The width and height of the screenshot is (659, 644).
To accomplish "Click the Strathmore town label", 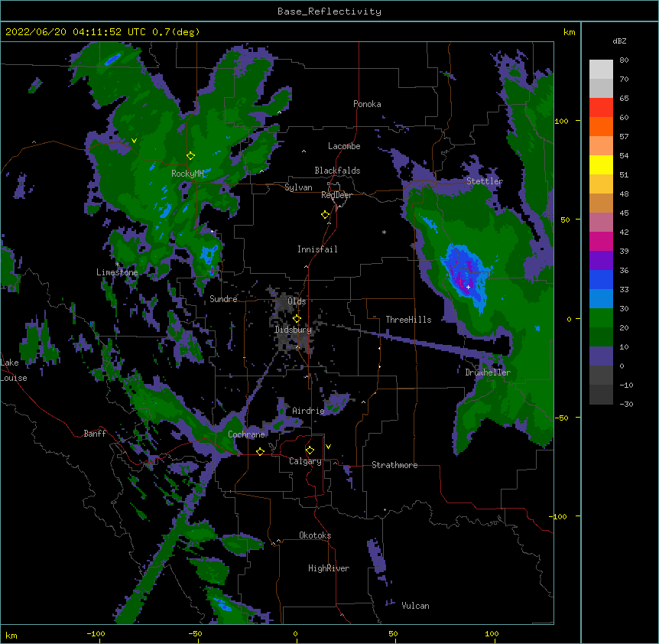I will tap(394, 465).
